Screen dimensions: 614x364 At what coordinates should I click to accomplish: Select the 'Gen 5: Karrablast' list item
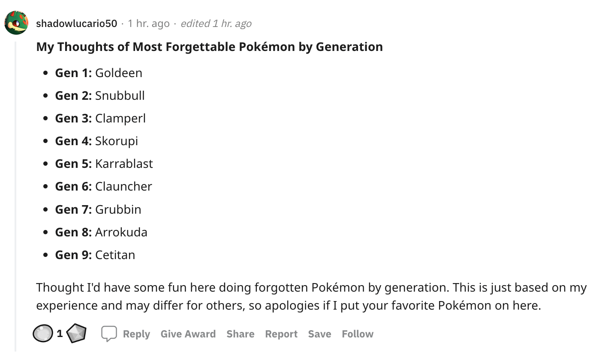(x=104, y=164)
